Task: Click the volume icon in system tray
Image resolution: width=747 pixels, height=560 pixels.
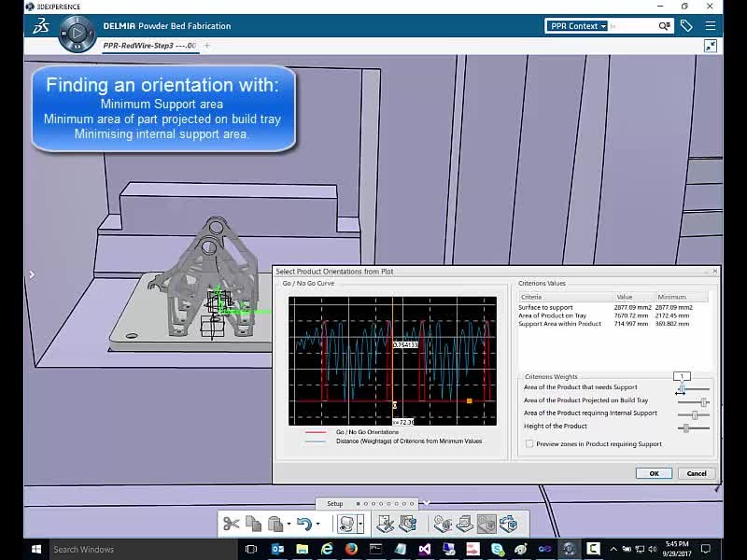Action: point(652,550)
